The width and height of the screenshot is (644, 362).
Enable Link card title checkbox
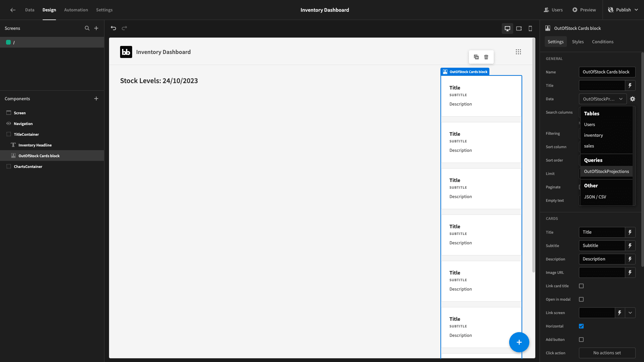coord(581,286)
